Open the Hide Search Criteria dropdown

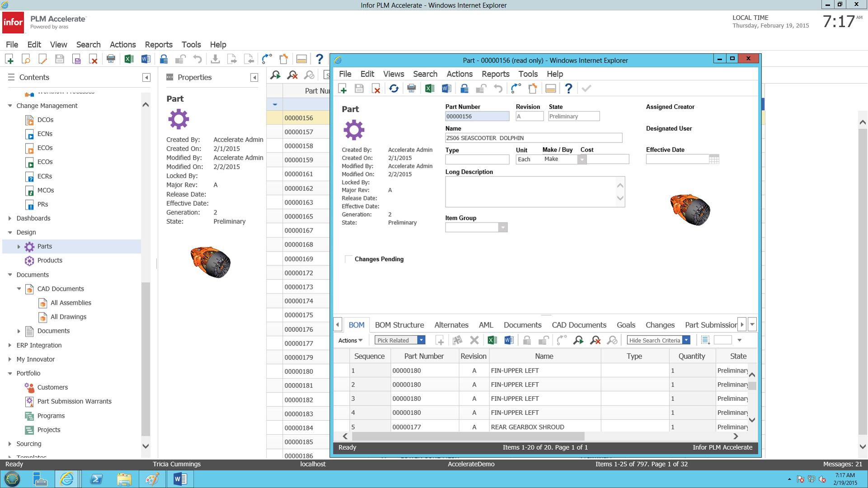click(686, 340)
